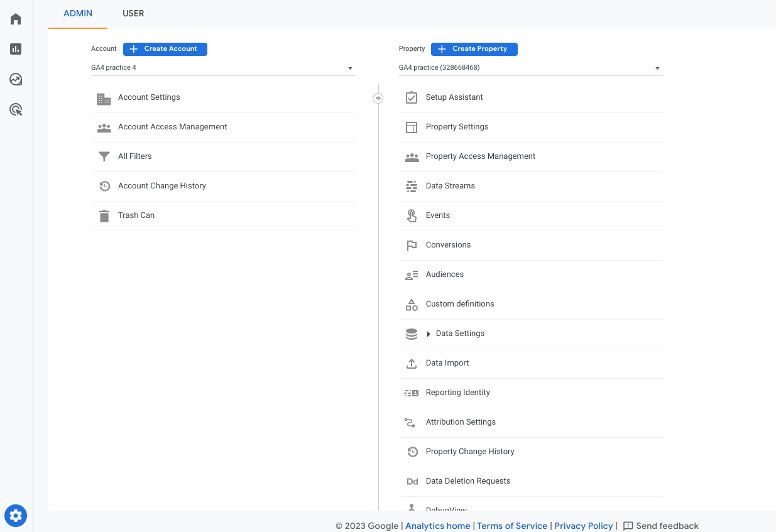
Task: Open the Home icon in left sidebar
Action: click(x=16, y=19)
